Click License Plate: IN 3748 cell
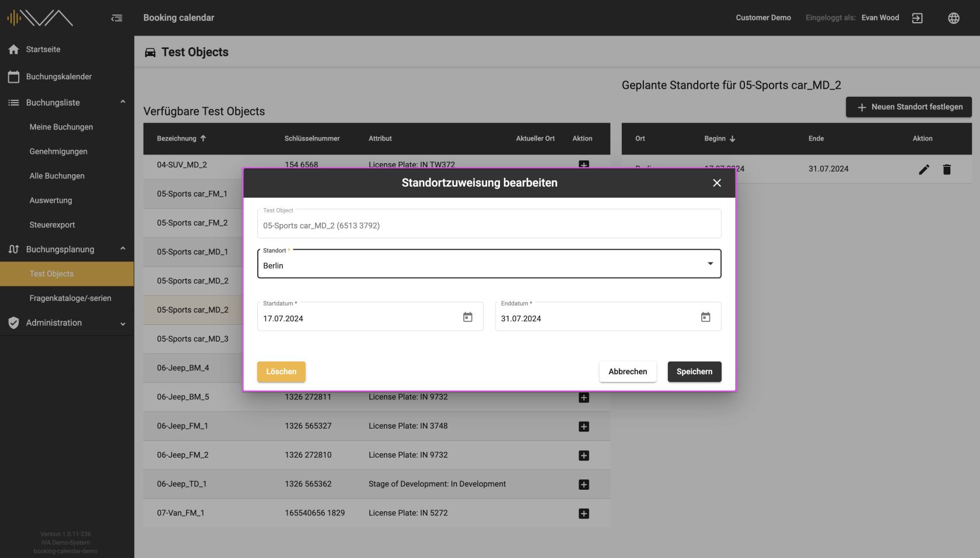The image size is (980, 558). point(408,427)
